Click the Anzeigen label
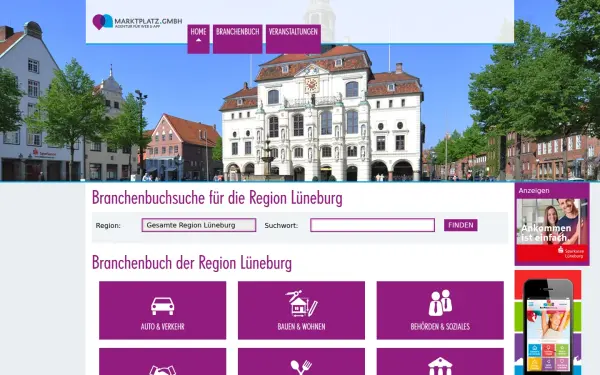Screen dimensions: 600x375 tap(534, 191)
